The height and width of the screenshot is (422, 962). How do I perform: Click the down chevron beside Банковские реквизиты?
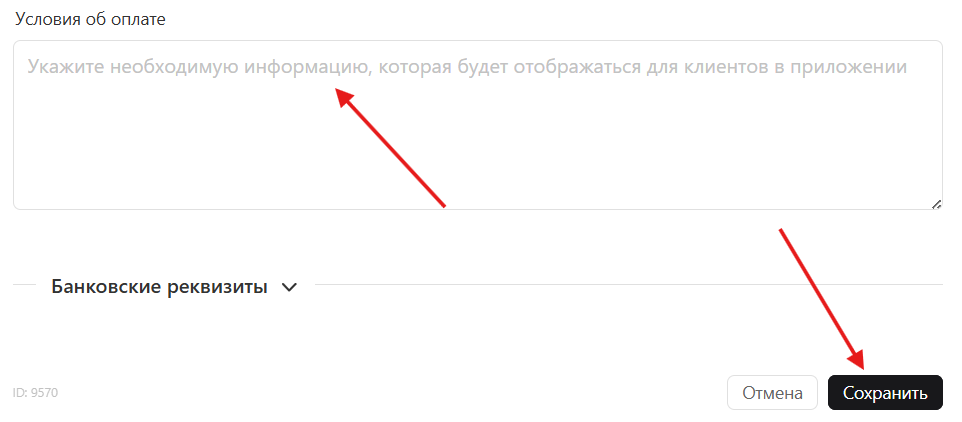pyautogui.click(x=289, y=287)
